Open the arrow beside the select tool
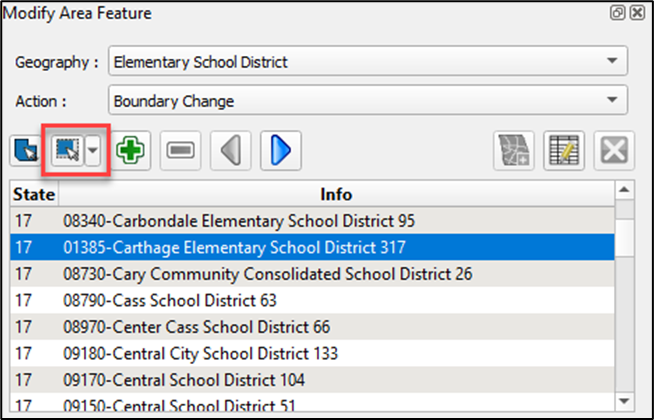 (93, 151)
